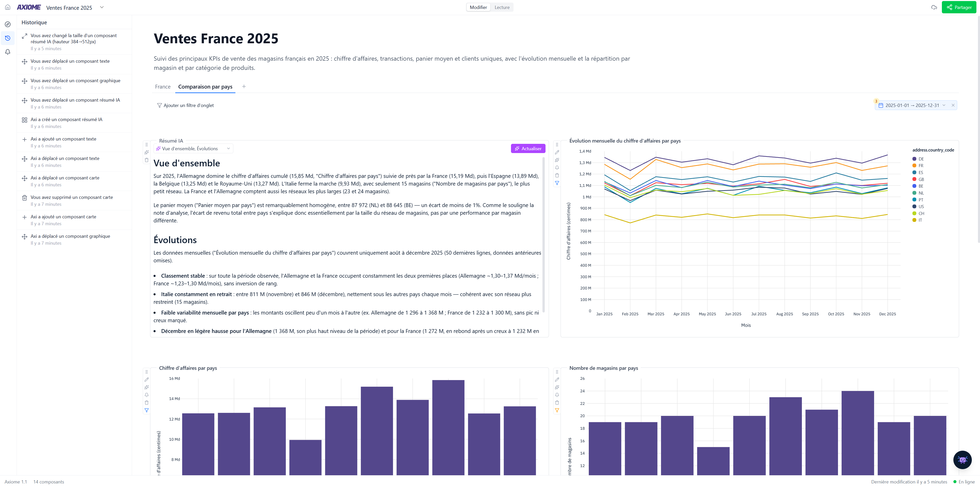Viewport: 980px width, 486px height.
Task: Switch to Lecture mode
Action: pos(502,7)
